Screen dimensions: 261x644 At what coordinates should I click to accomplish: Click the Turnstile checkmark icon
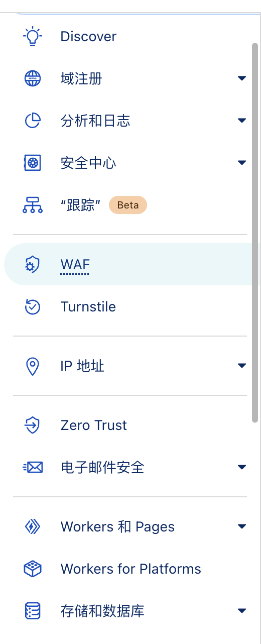point(33,307)
